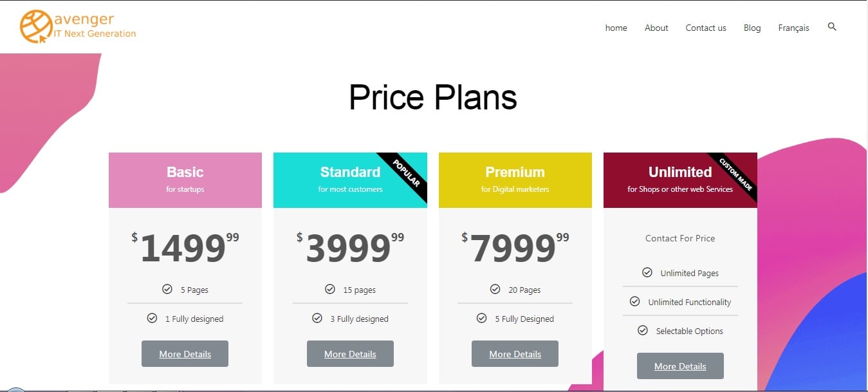This screenshot has width=868, height=392.
Task: Click the POPULAR ribbon on Standard plan
Action: tap(407, 173)
